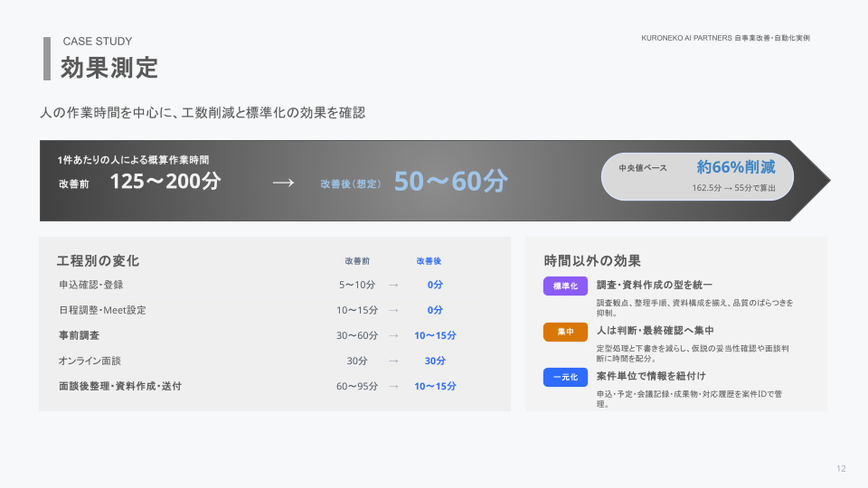Select the 工程別の変化 heading
The height and width of the screenshot is (488, 868).
click(x=98, y=260)
